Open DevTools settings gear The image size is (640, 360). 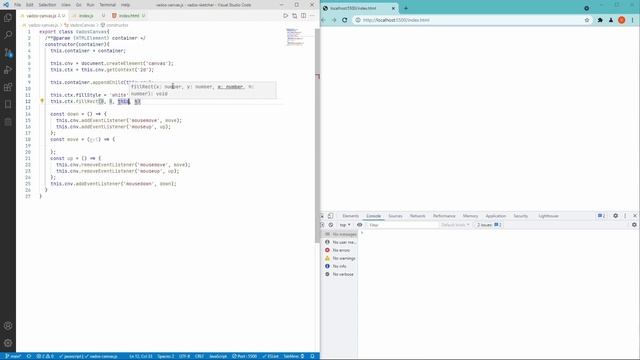point(616,216)
